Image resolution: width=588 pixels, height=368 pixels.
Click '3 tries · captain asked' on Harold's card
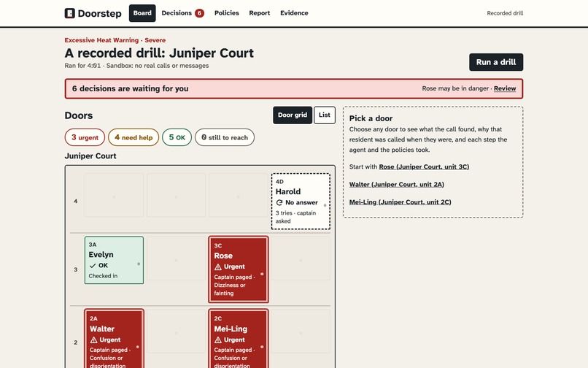pos(296,217)
